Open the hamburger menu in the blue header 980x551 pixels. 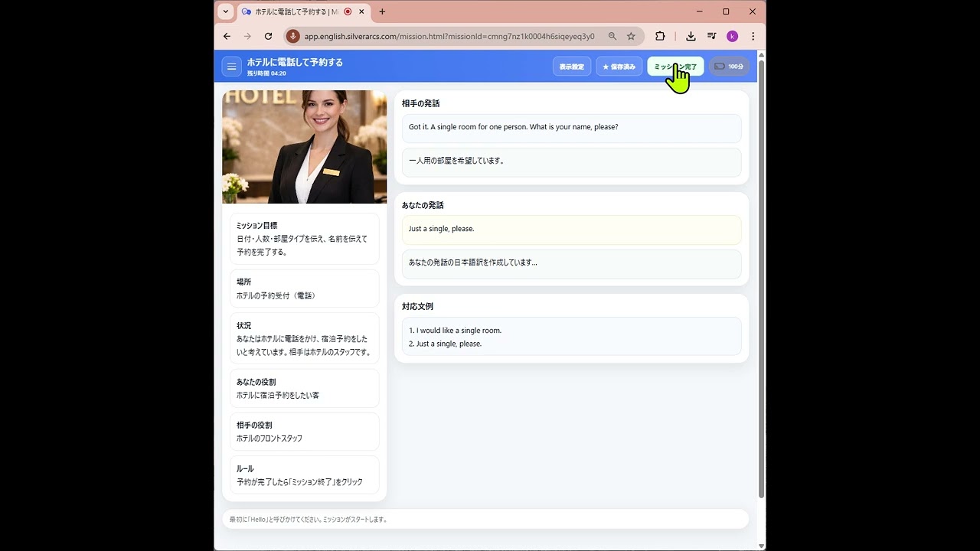point(231,67)
